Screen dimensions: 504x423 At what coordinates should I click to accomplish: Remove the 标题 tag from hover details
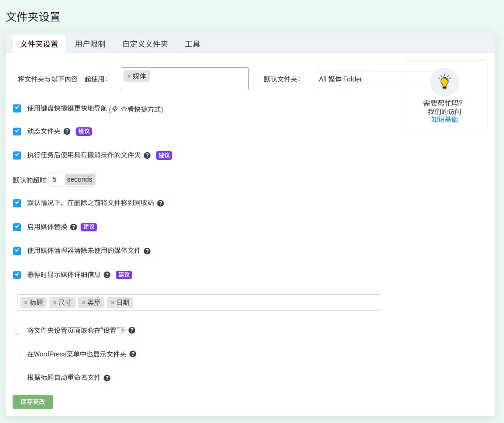pyautogui.click(x=26, y=303)
